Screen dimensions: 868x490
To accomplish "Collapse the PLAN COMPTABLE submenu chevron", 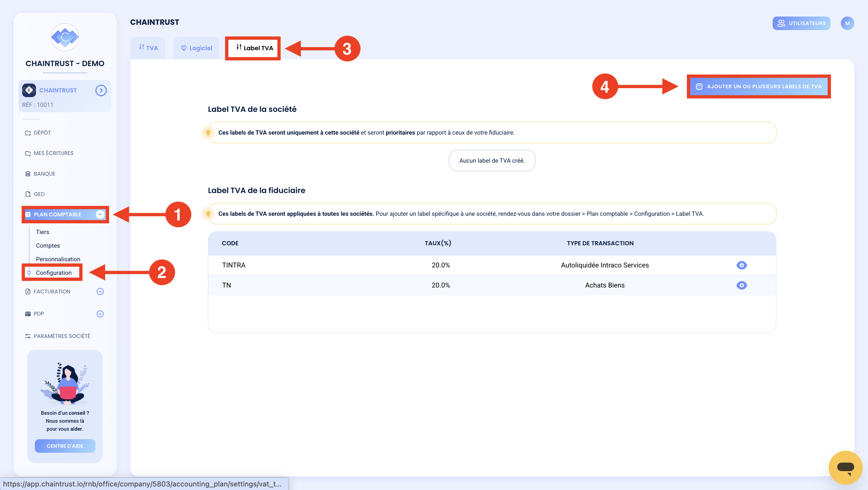I will coord(100,214).
